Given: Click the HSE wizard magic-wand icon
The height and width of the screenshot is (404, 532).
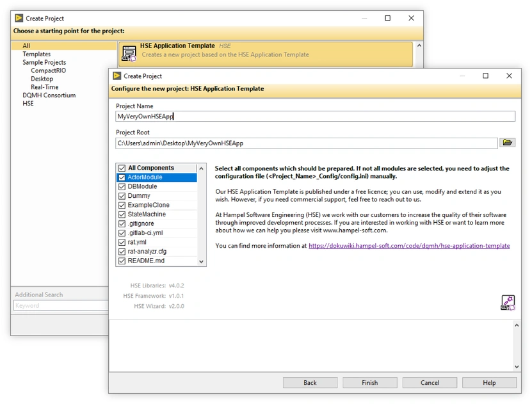Looking at the screenshot, I should (508, 302).
